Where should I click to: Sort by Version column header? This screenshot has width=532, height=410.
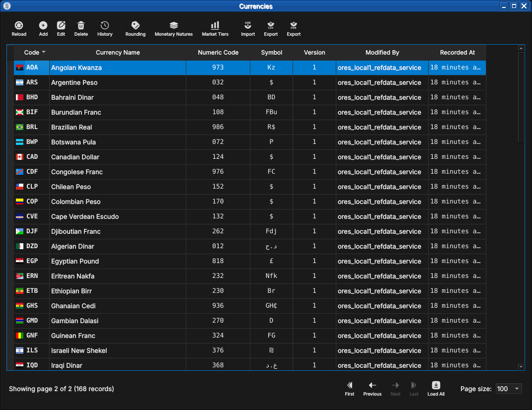(x=314, y=53)
